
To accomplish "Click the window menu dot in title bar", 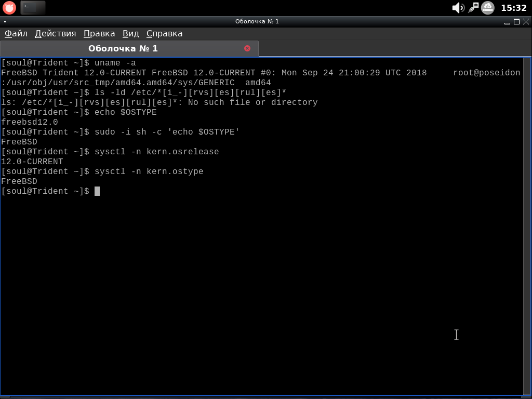I will pos(5,21).
